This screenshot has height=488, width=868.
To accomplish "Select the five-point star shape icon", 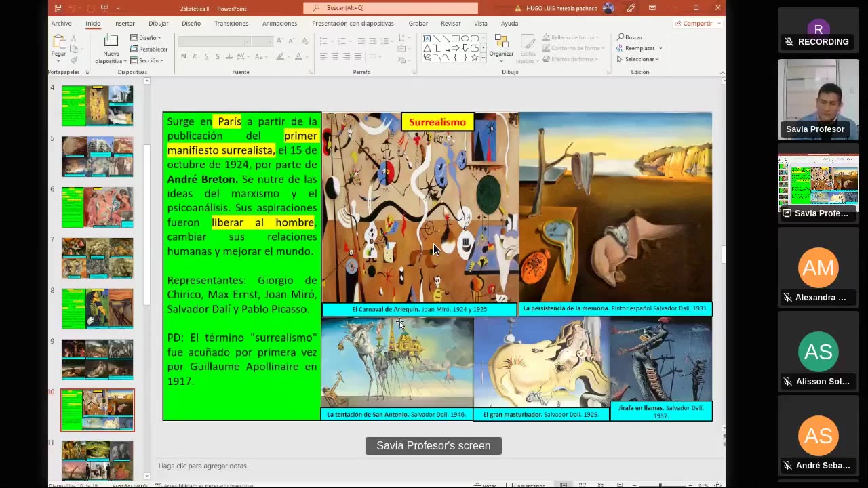I will (x=474, y=58).
